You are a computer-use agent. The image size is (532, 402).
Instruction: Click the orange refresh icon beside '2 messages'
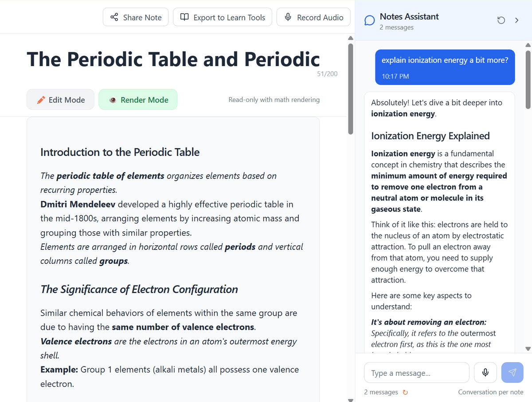[405, 392]
